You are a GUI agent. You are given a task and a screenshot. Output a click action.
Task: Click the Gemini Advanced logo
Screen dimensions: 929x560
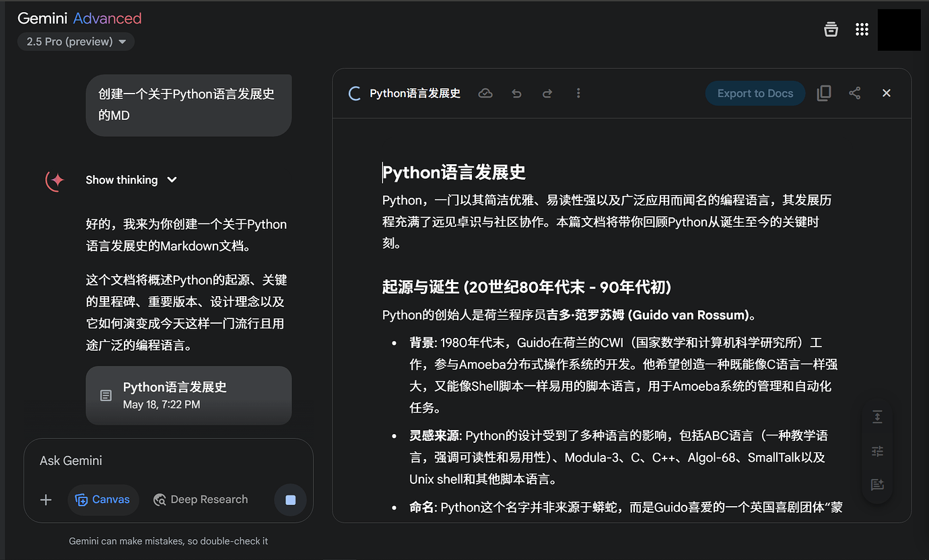click(x=79, y=18)
